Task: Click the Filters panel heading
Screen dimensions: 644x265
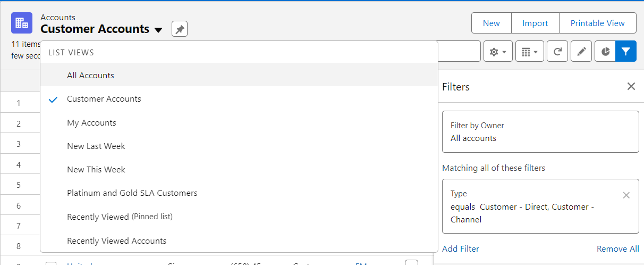Action: tap(456, 87)
